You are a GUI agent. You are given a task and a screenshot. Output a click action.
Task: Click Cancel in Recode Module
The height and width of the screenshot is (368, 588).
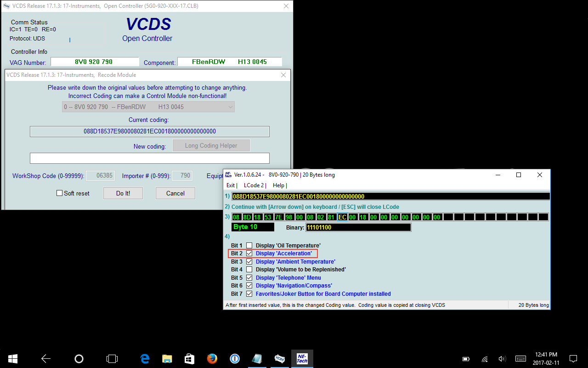(x=175, y=193)
